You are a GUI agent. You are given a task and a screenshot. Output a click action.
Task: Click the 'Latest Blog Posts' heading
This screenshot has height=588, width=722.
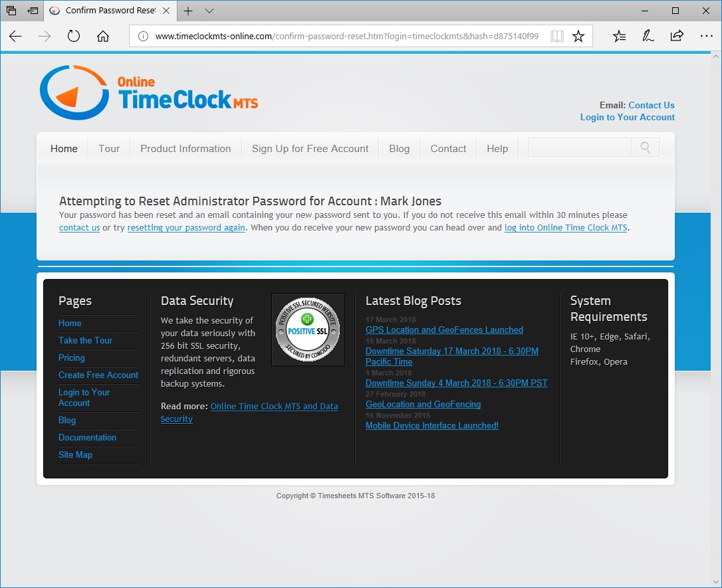(413, 301)
